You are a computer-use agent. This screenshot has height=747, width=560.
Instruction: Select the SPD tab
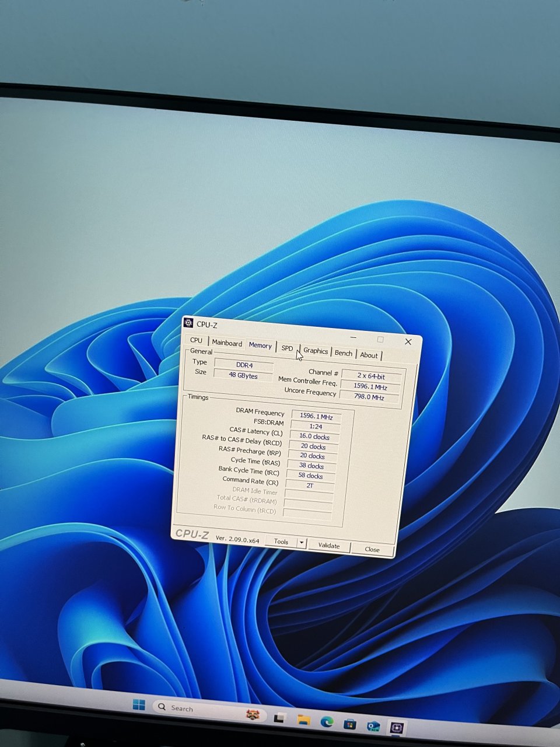pyautogui.click(x=287, y=348)
